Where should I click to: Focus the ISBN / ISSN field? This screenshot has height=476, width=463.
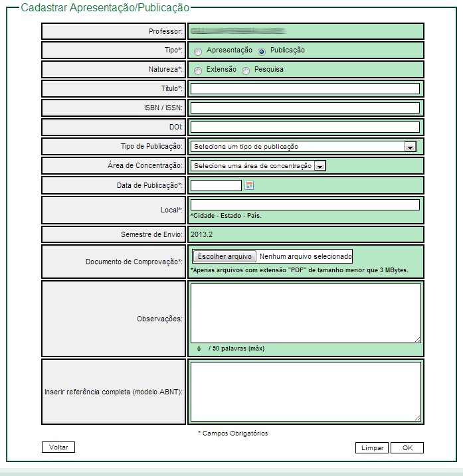coord(305,108)
